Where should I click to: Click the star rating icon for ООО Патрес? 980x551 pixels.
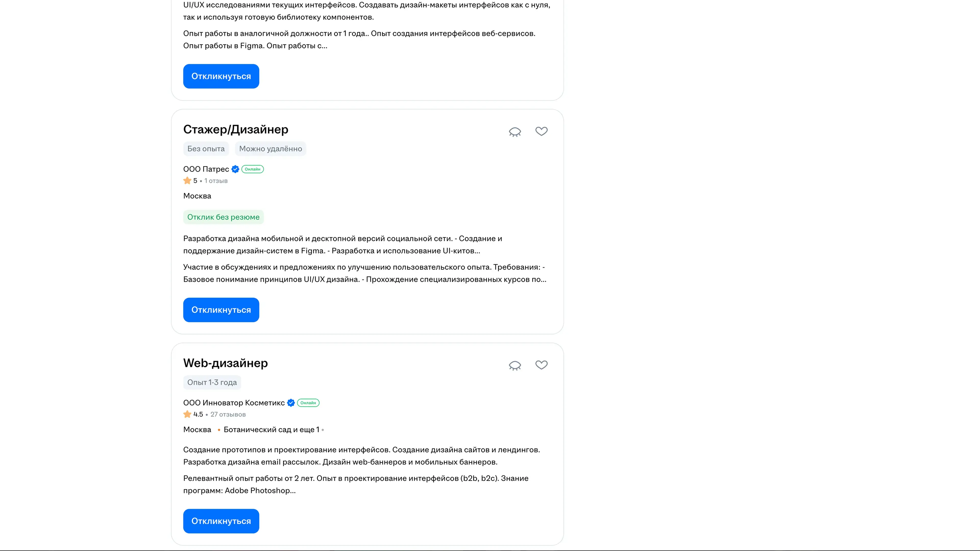187,181
